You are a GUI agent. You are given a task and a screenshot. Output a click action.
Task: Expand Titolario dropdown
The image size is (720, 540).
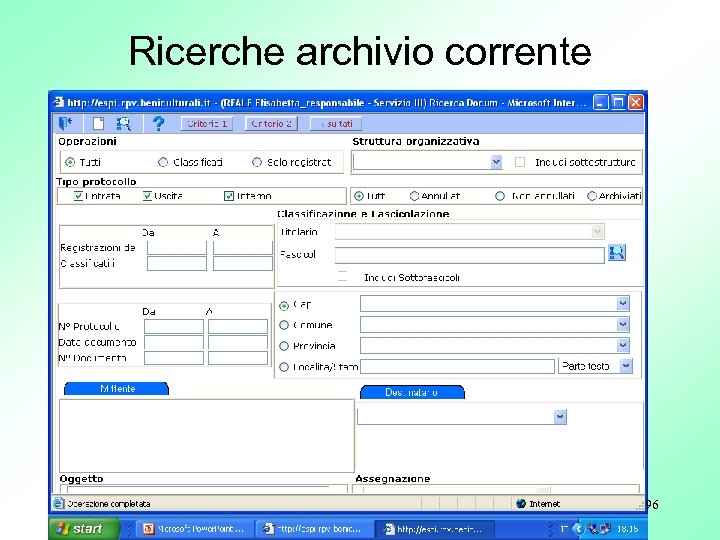coord(597,231)
